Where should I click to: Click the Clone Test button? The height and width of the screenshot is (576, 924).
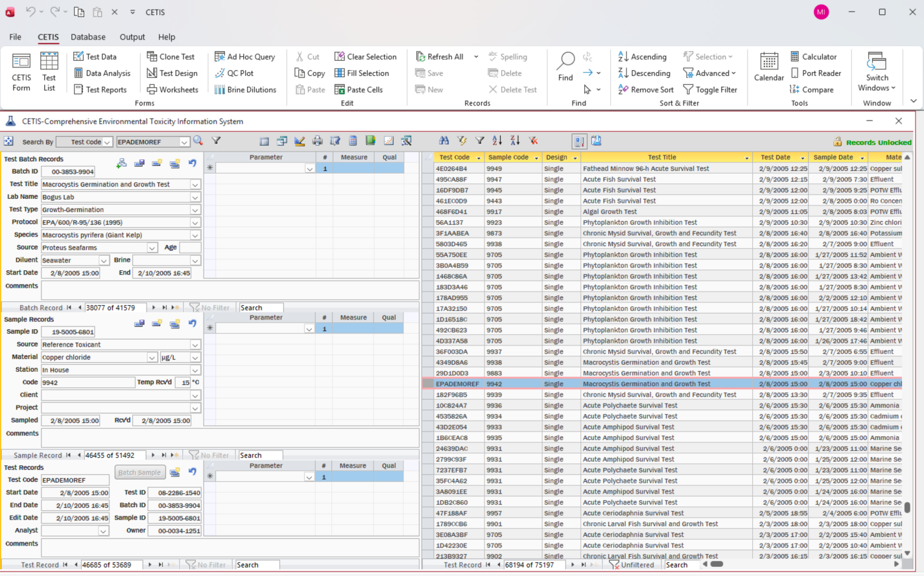coord(171,56)
